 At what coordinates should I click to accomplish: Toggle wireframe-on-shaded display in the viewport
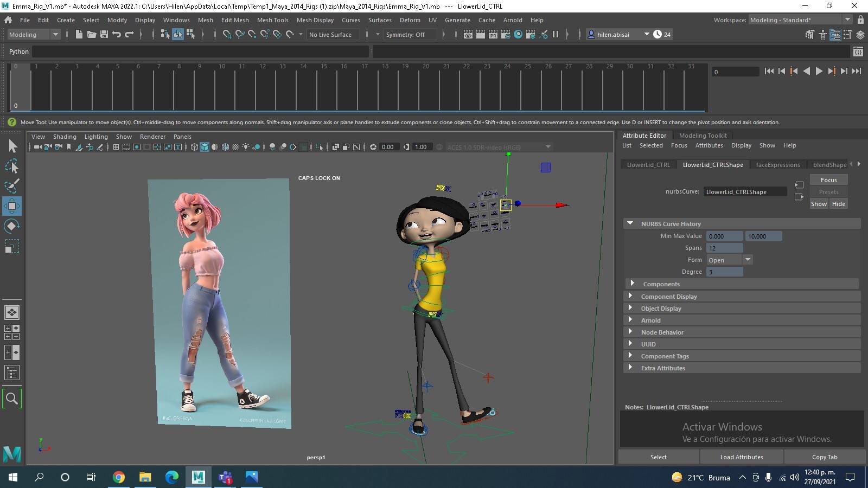[x=225, y=147]
